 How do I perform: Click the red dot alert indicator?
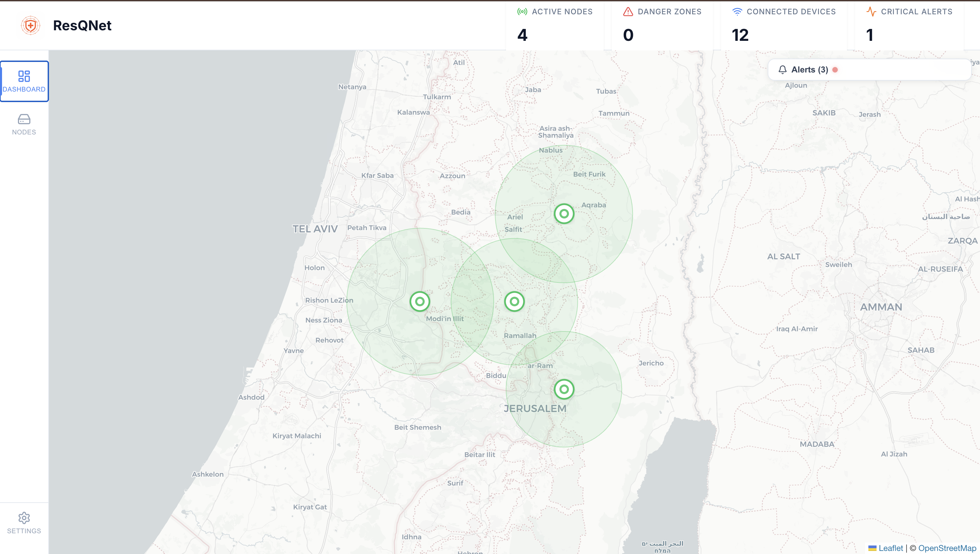835,70
